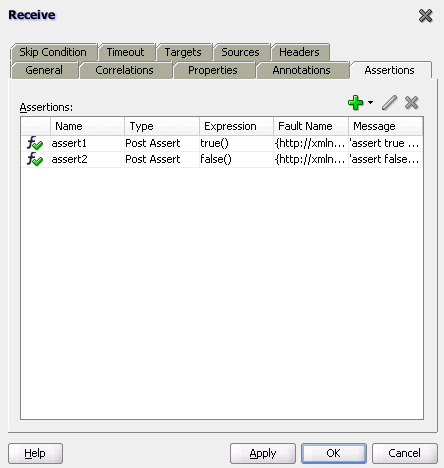Click the pencil edit assertion icon

pyautogui.click(x=389, y=102)
